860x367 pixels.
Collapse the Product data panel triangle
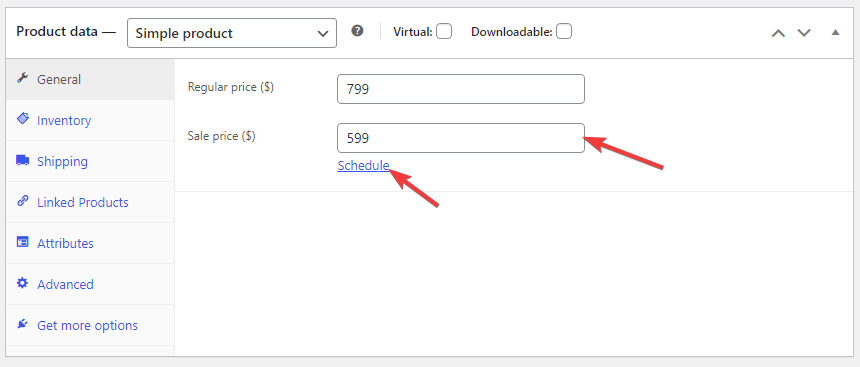(835, 32)
